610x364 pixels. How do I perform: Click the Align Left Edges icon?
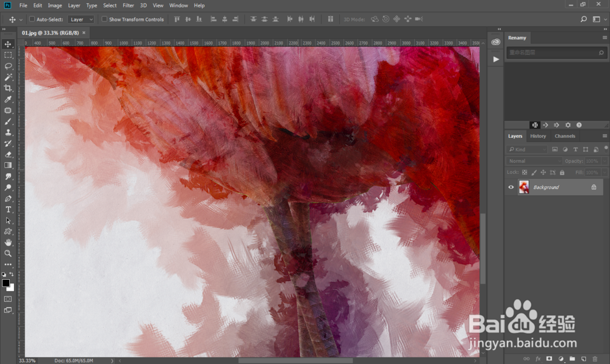point(213,19)
